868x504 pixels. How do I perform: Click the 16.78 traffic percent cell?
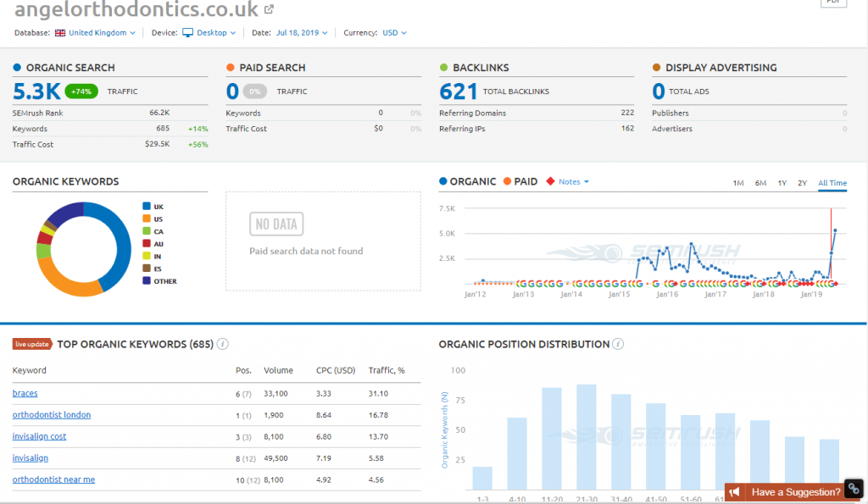(x=378, y=415)
